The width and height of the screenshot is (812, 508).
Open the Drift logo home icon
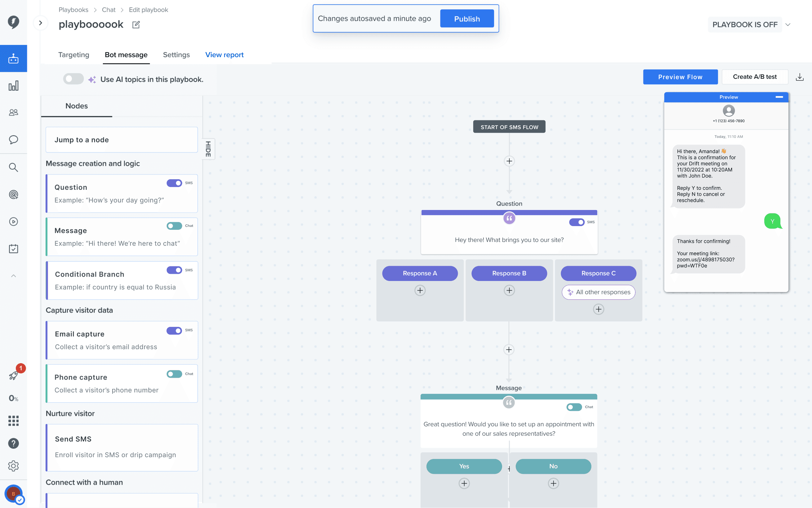(13, 22)
